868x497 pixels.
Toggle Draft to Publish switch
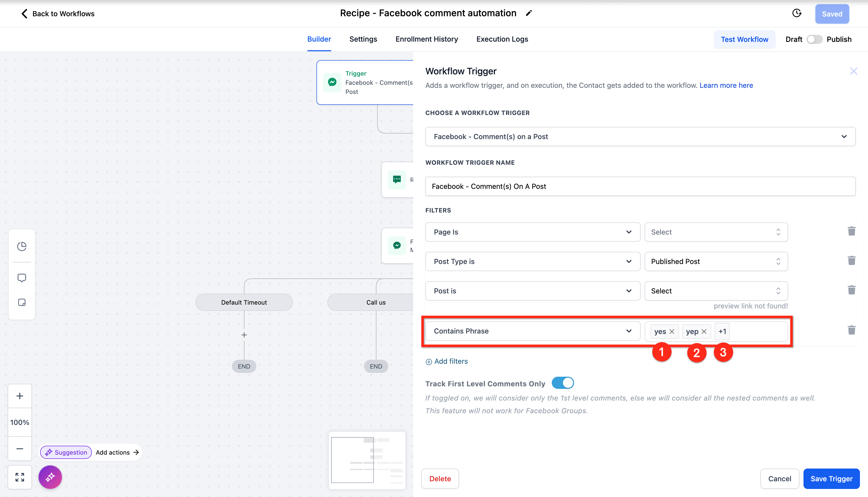(814, 39)
